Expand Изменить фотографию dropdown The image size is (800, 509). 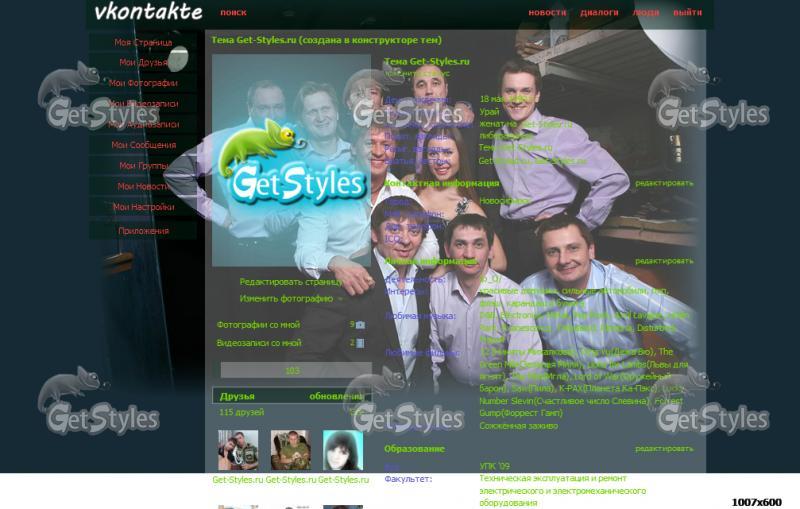(286, 298)
